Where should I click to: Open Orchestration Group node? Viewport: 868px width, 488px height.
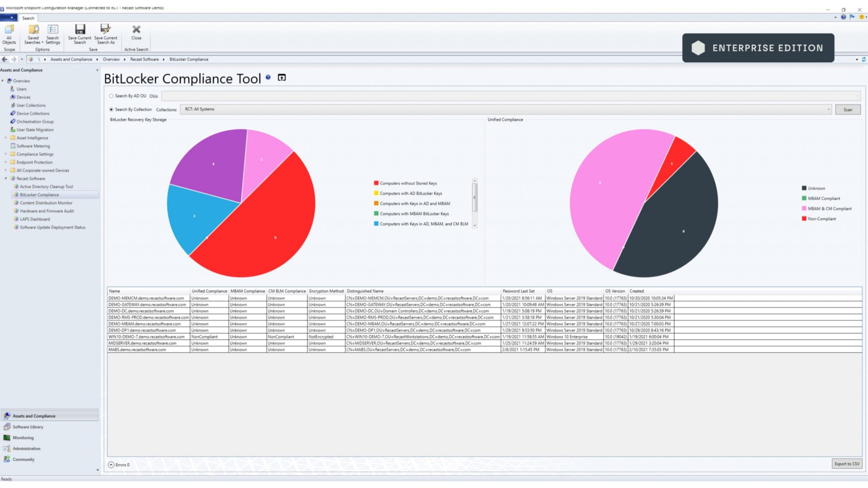[35, 122]
